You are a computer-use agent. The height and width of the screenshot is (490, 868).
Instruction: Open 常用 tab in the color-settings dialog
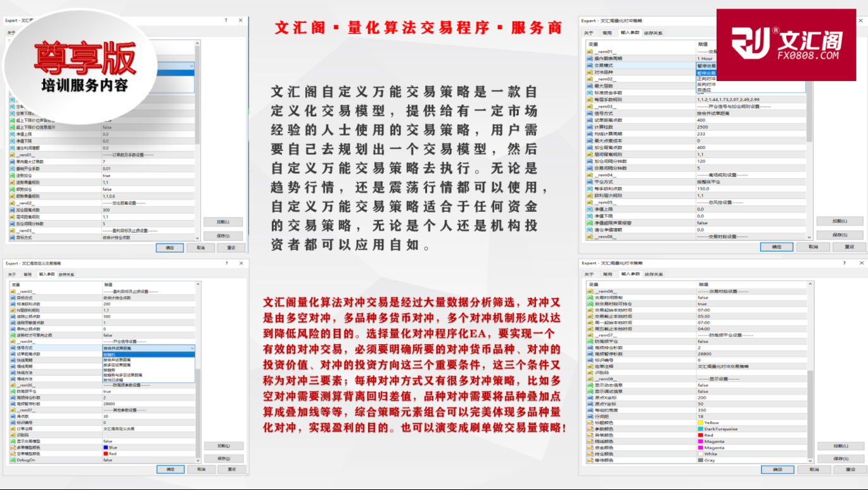pyautogui.click(x=608, y=274)
